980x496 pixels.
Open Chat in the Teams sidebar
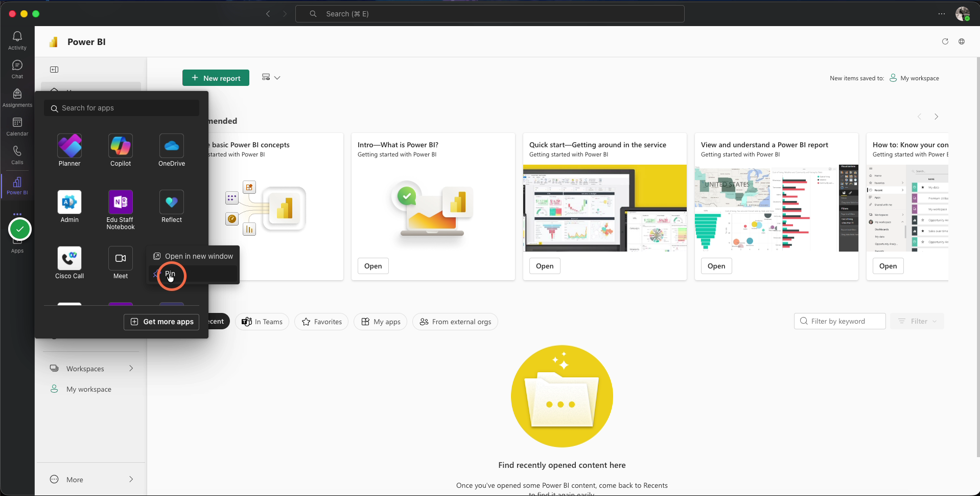pyautogui.click(x=17, y=69)
